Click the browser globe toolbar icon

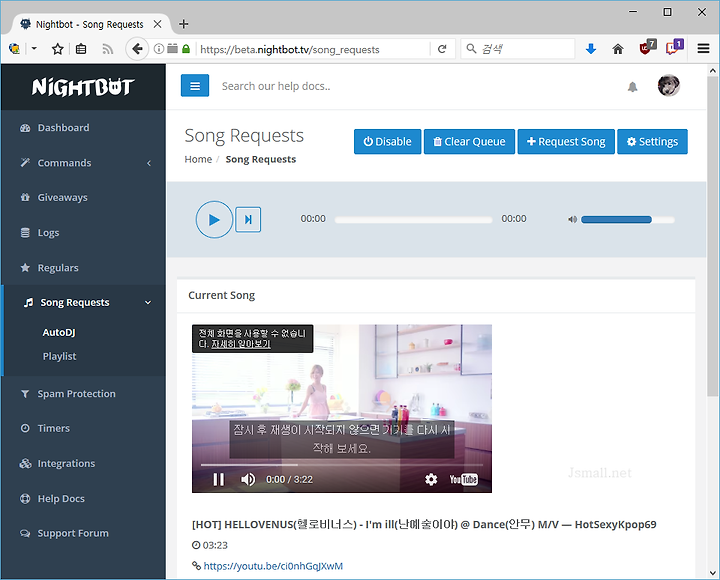(x=14, y=48)
